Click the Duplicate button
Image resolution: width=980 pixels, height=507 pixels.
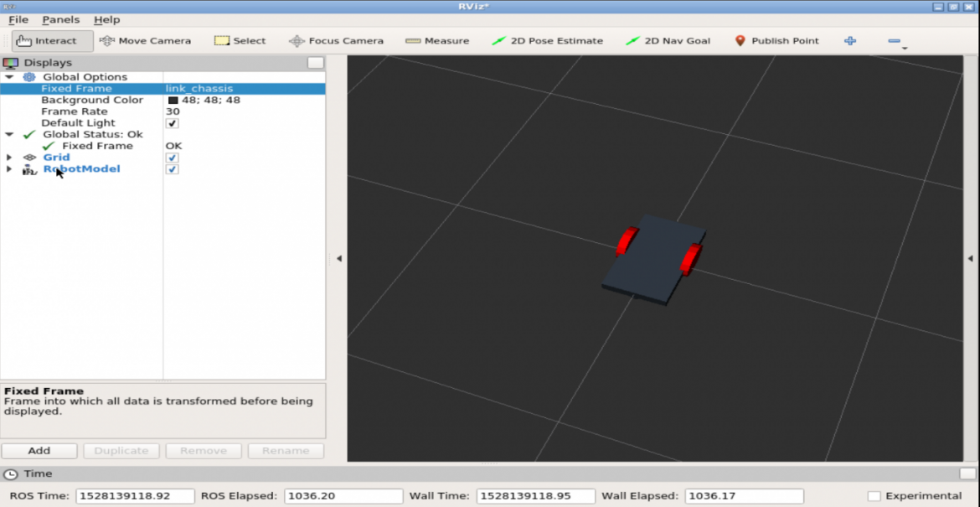(x=121, y=451)
